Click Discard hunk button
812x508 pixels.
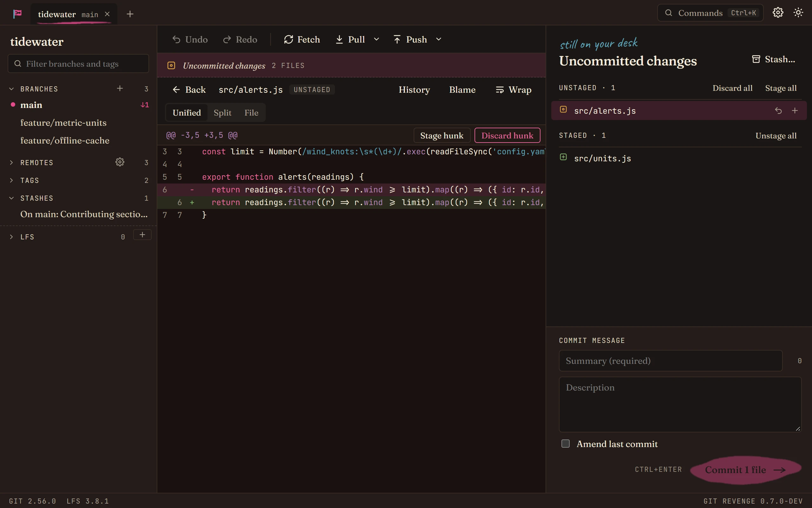[507, 135]
